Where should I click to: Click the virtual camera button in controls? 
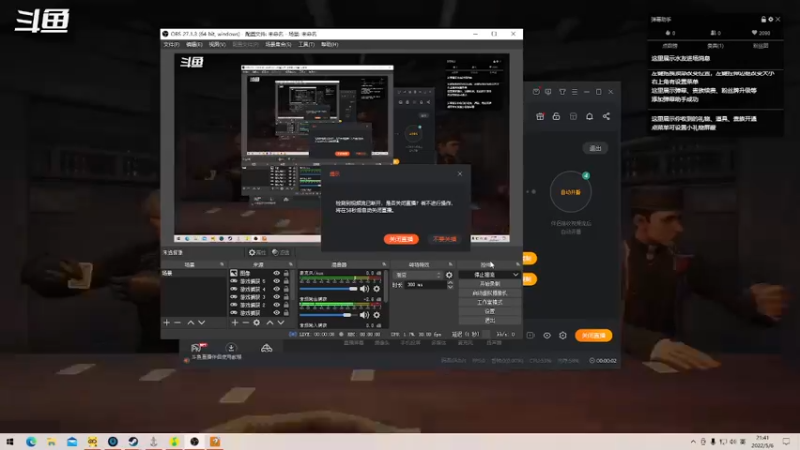(x=490, y=293)
